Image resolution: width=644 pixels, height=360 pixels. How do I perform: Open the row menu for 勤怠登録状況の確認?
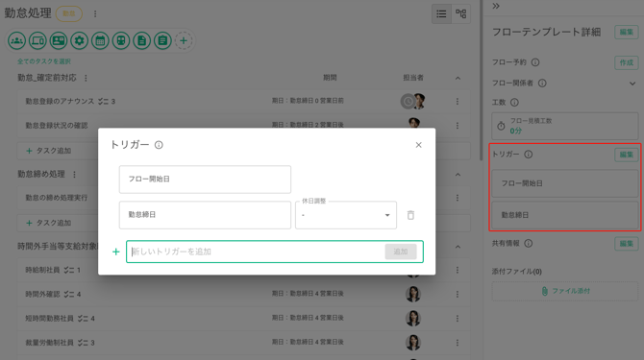[x=458, y=126]
